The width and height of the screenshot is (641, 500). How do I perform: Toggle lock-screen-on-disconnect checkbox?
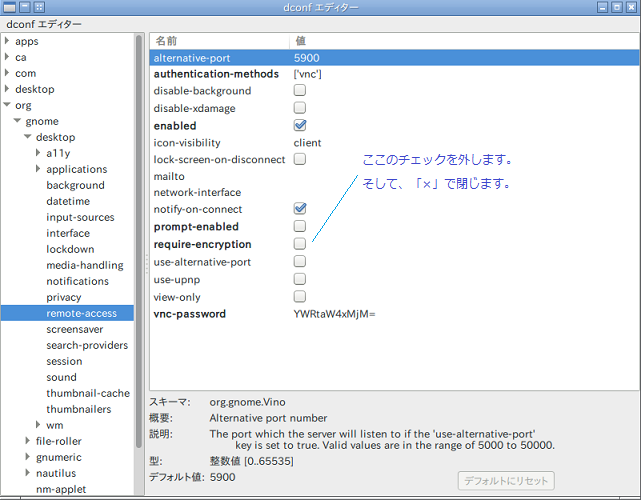pos(300,159)
